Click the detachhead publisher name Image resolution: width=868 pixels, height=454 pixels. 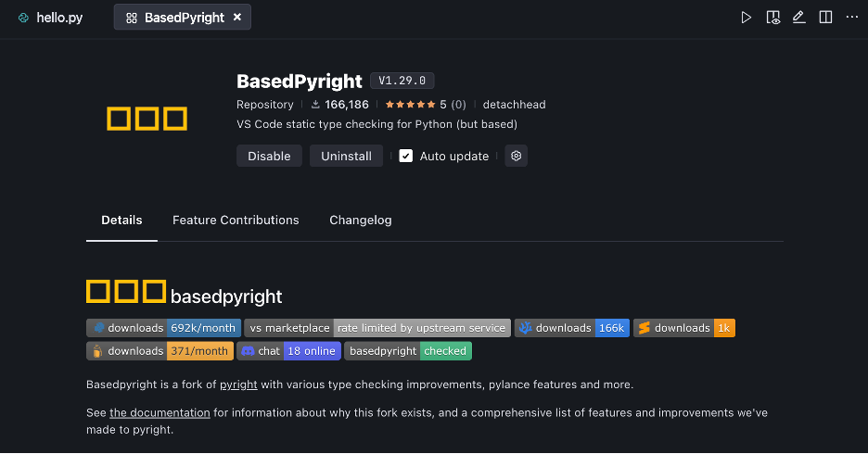pyautogui.click(x=514, y=105)
